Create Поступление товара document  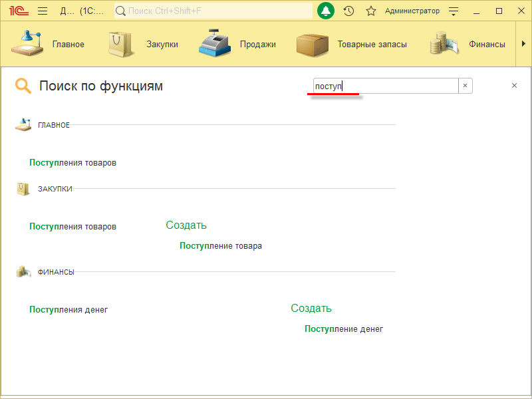coord(221,246)
